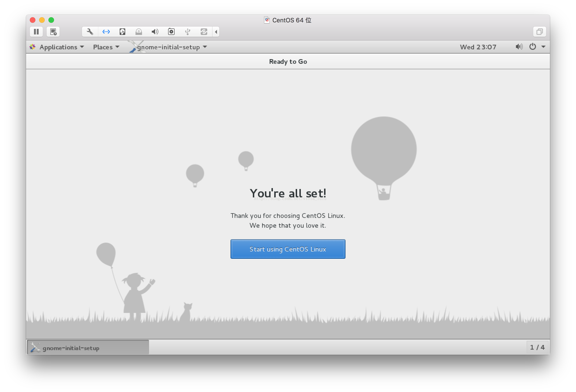Open virtual machine settings wrench icon
Screen dimensions: 576x392
point(90,32)
